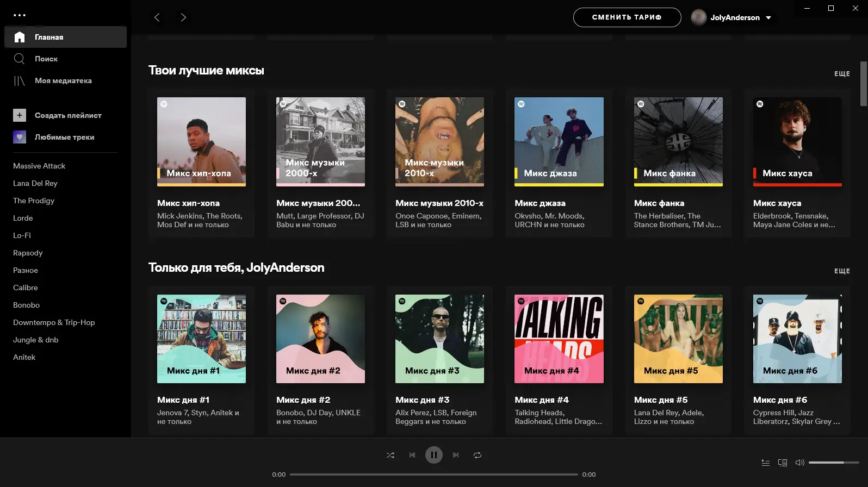Click Только для тебя, JolyAnderson heading

pyautogui.click(x=236, y=268)
